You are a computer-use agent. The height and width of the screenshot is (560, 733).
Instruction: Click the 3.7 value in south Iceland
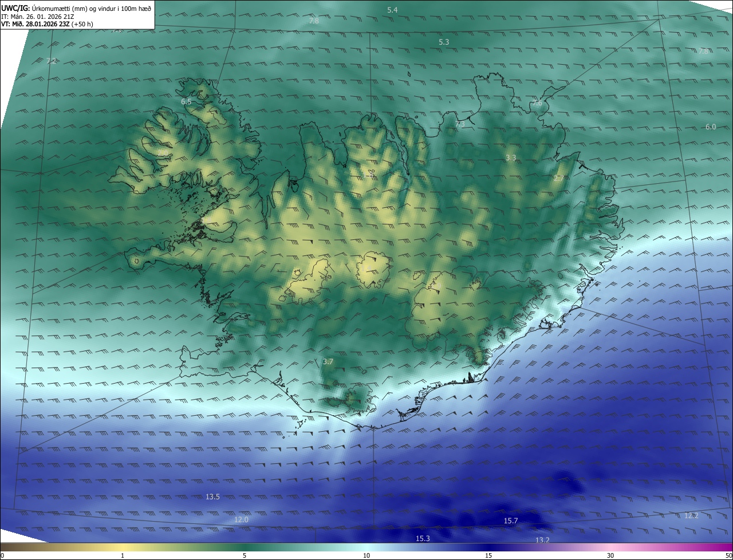328,362
